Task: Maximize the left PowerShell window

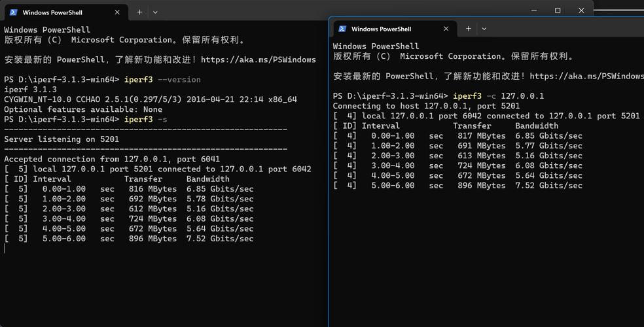Action: pyautogui.click(x=558, y=10)
